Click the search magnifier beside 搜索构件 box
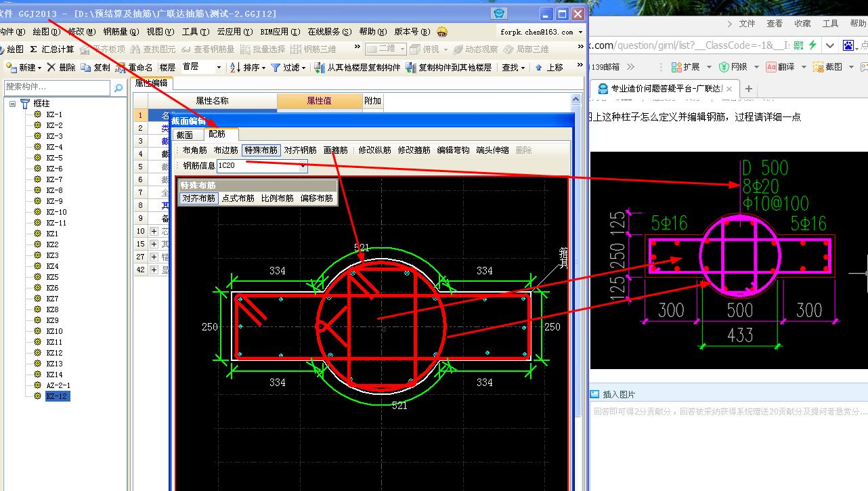The height and width of the screenshot is (491, 868). click(118, 87)
